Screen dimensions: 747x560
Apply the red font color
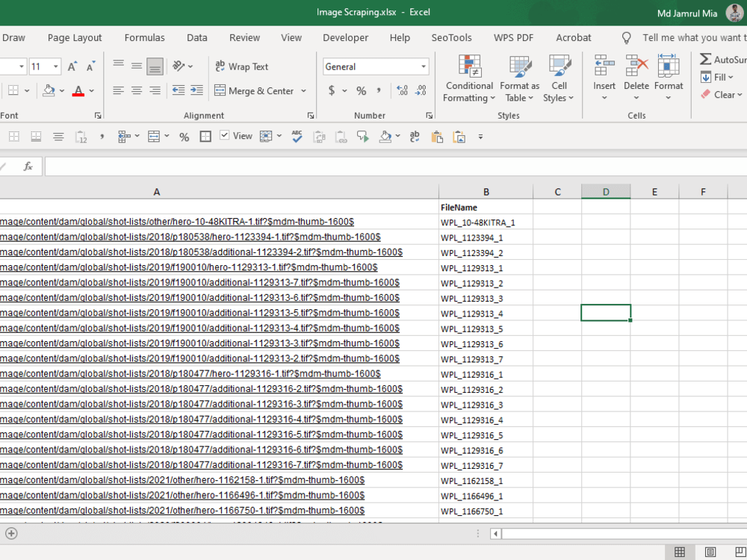78,90
